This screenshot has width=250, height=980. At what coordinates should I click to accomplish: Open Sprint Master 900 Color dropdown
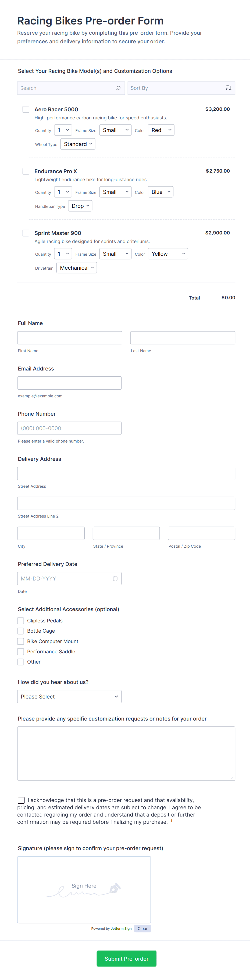click(168, 254)
